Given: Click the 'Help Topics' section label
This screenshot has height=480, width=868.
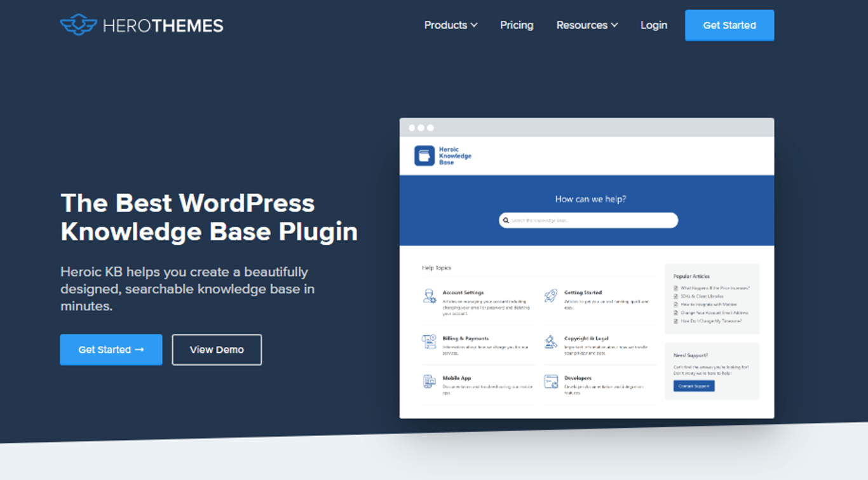Looking at the screenshot, I should pyautogui.click(x=437, y=268).
